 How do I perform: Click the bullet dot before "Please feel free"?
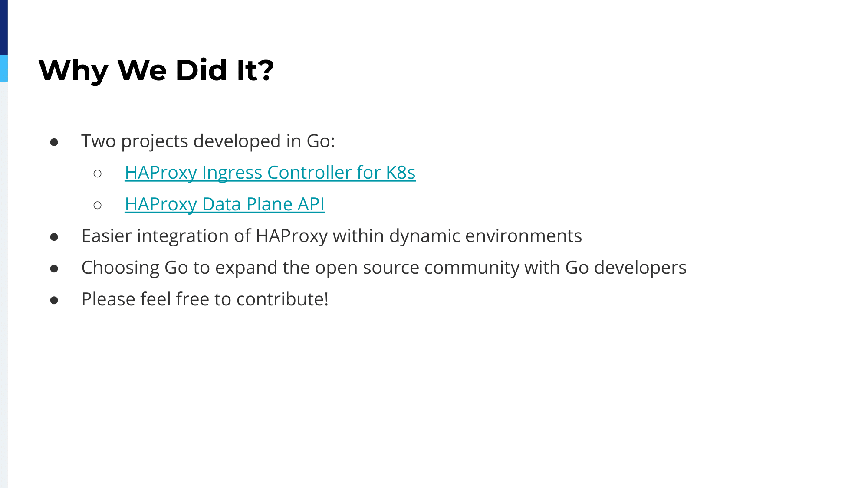(x=54, y=300)
